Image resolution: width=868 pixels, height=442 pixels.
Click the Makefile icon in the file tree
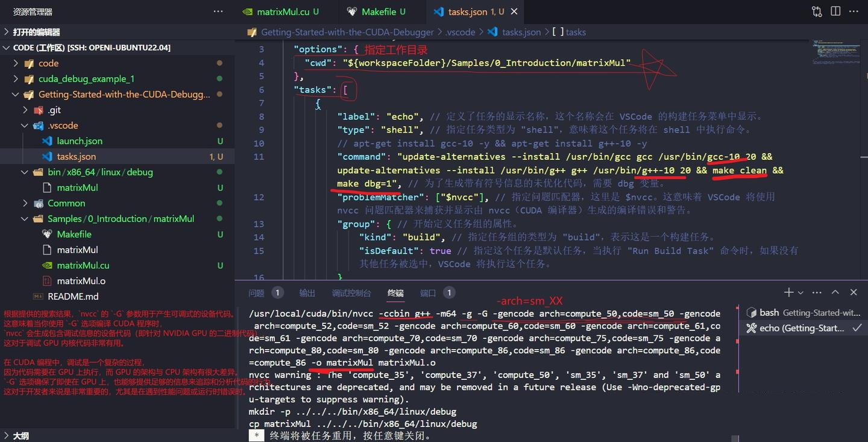click(x=47, y=235)
